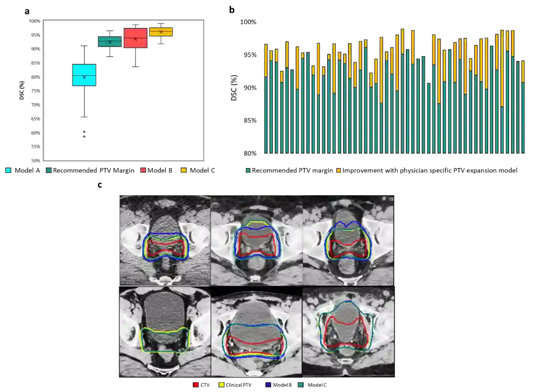Click the teal Recommended PTV Margin swatch in panel a
This screenshot has height=392, width=534.
49,171
